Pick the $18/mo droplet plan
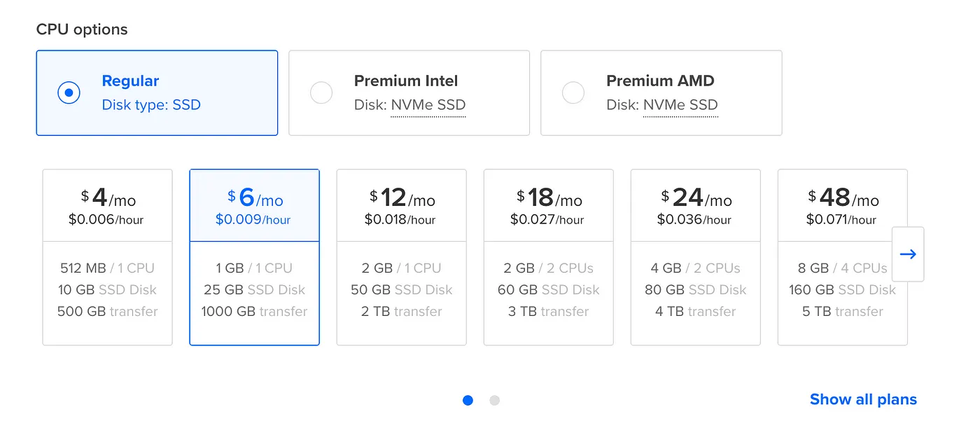Screen dimensions: 980x421 tap(548, 256)
